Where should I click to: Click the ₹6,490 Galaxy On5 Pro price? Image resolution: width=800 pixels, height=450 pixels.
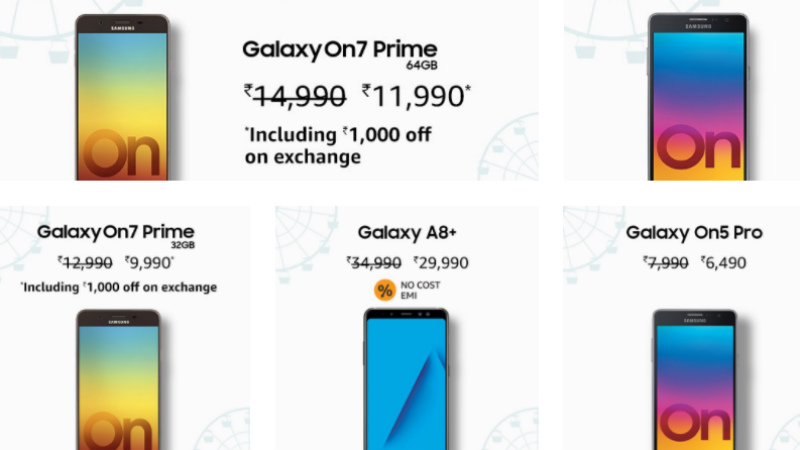point(723,263)
